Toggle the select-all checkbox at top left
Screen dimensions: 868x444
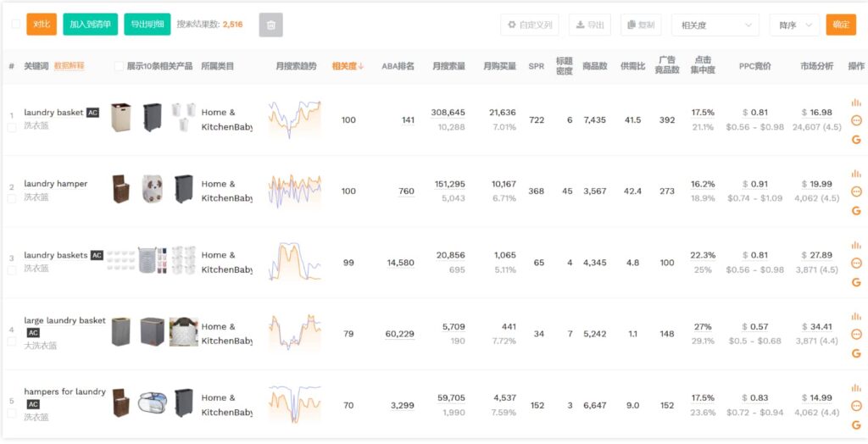tap(16, 25)
